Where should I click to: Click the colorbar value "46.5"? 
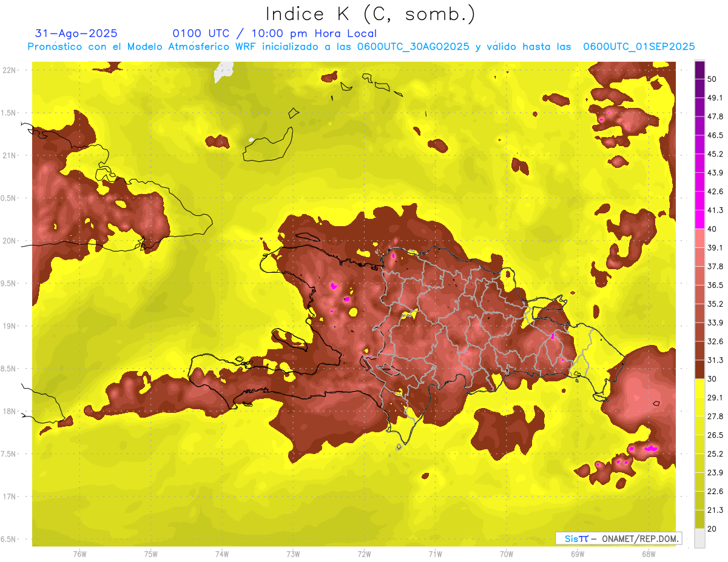pos(715,135)
